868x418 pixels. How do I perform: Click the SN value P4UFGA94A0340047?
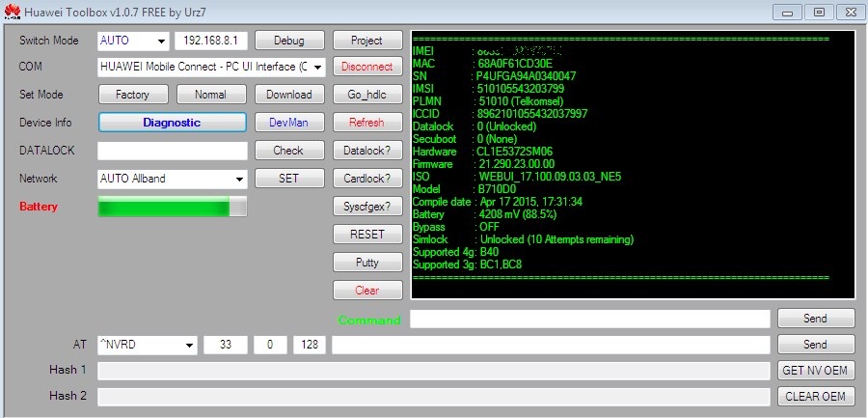[526, 76]
